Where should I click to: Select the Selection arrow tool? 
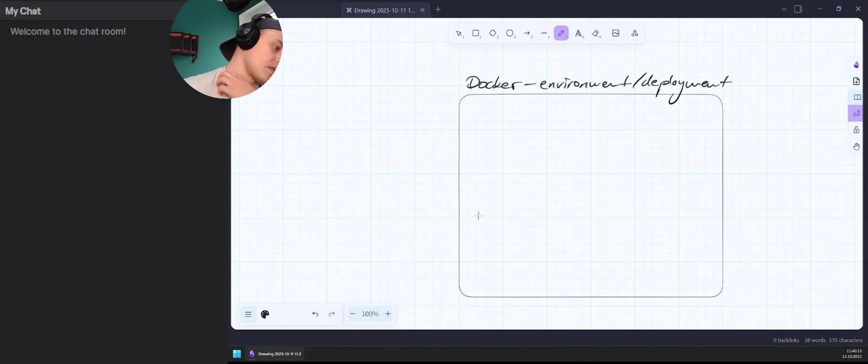[x=459, y=33]
